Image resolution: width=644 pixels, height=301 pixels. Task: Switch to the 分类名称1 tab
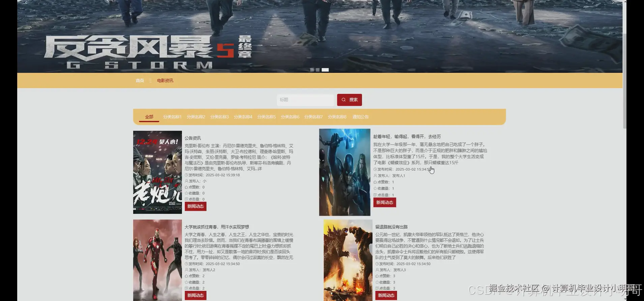[x=172, y=117]
